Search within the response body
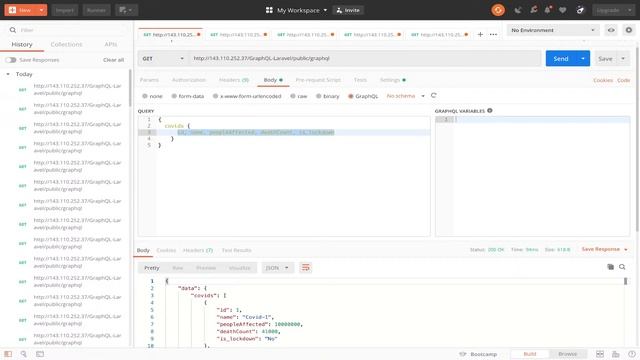 tap(622, 267)
